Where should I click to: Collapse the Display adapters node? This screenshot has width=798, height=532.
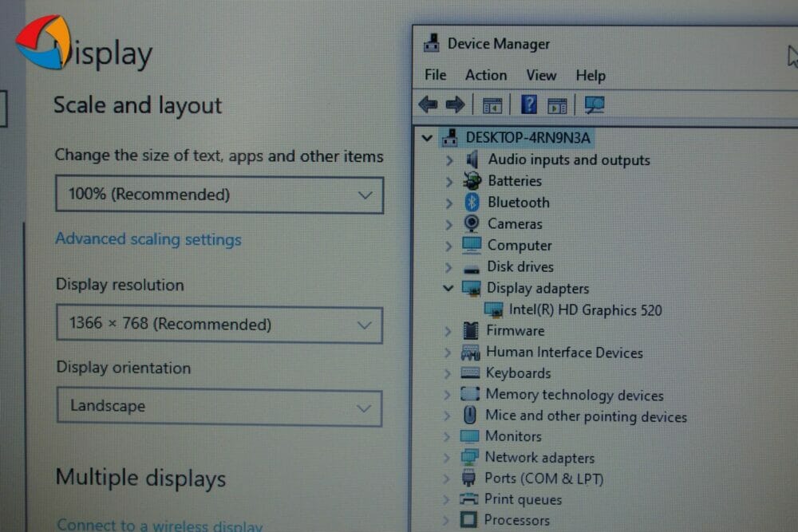[x=448, y=288]
